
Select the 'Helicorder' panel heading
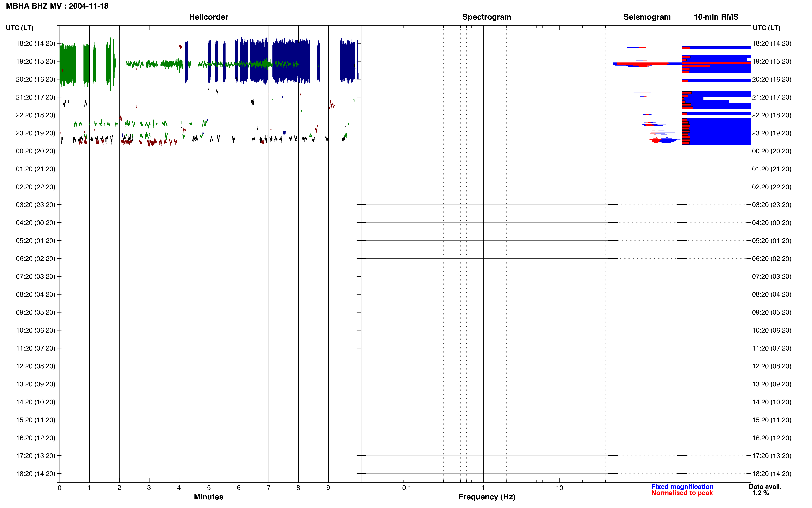(x=209, y=17)
